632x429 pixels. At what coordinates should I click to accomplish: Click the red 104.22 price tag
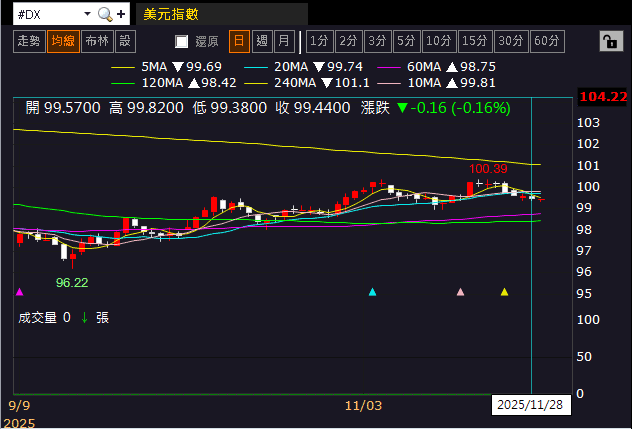pyautogui.click(x=603, y=97)
